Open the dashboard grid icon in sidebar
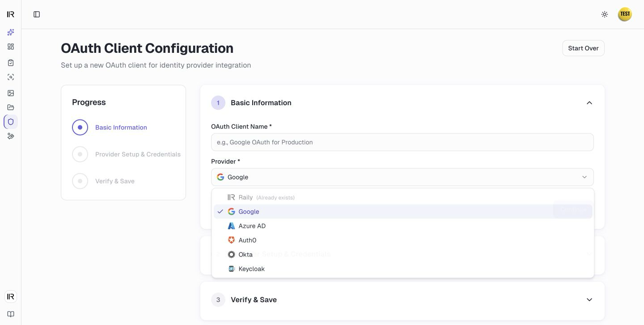Screen dimensions: 644x325 coord(11,47)
